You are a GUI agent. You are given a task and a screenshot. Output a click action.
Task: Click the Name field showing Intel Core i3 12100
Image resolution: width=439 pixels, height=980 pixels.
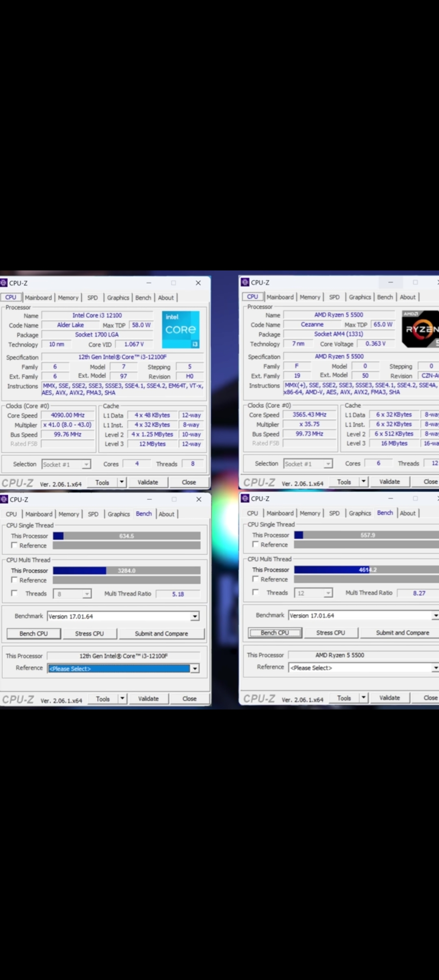[97, 315]
